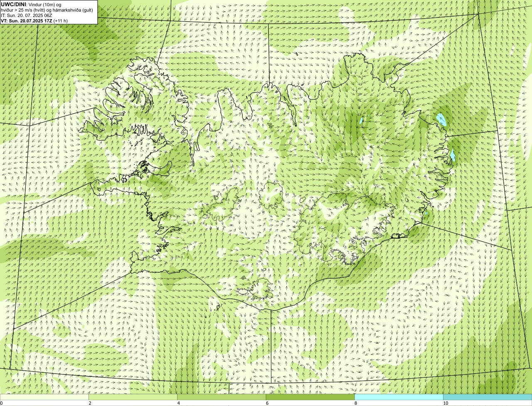The height and width of the screenshot is (406, 532).
Task: Click the "8" label under the color scale
Action: tap(356, 403)
